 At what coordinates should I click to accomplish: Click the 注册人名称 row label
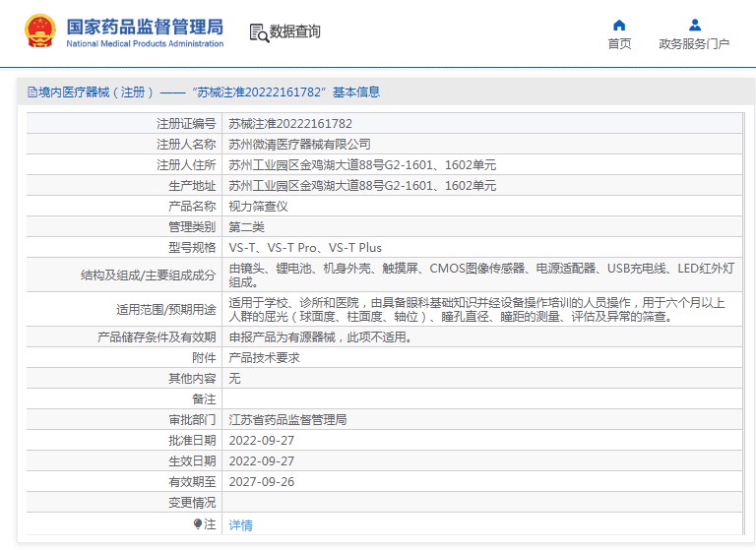[186, 144]
